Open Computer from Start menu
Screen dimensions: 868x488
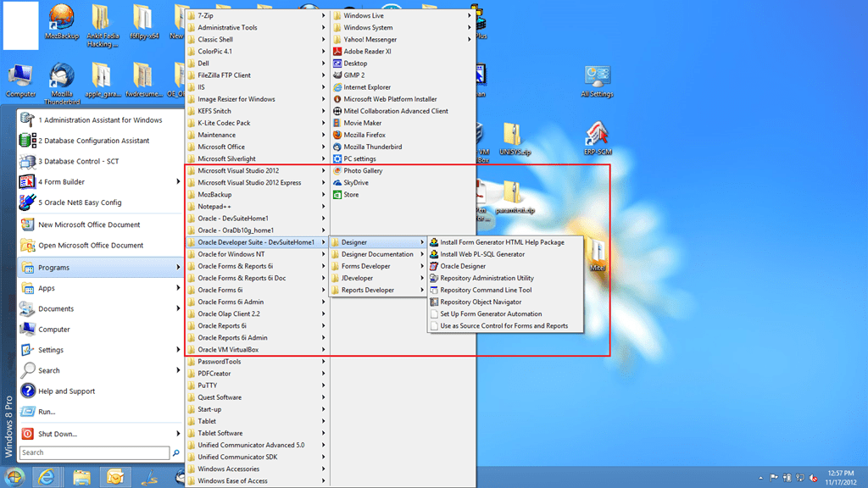100,330
